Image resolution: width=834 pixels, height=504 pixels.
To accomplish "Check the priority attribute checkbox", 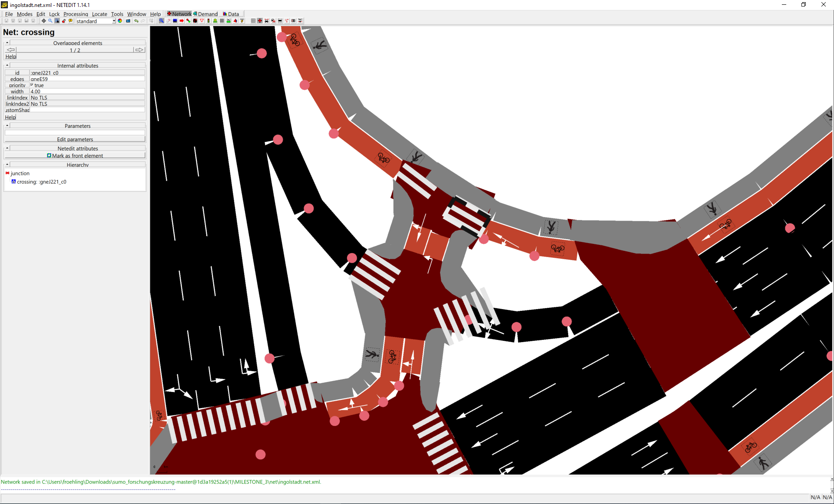I will click(x=32, y=85).
